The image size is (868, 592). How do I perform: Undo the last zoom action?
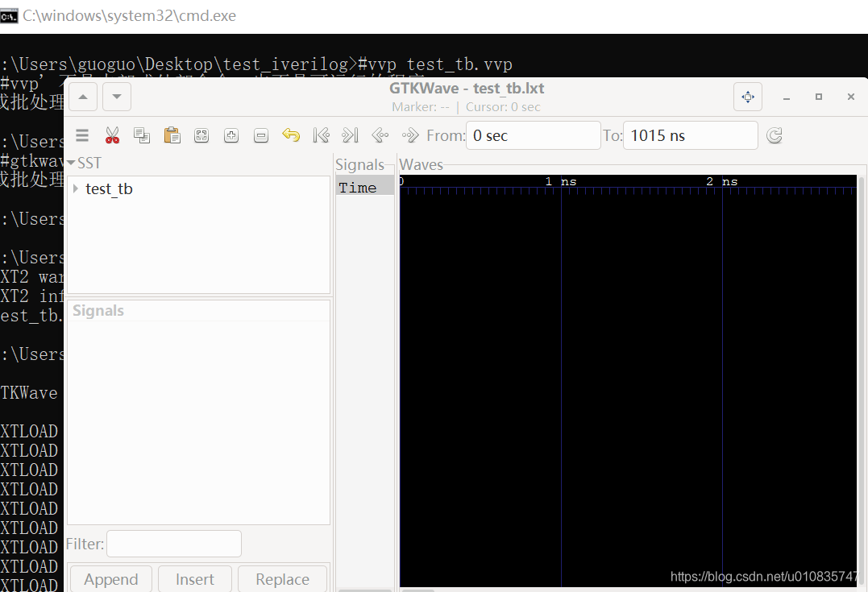pos(291,135)
